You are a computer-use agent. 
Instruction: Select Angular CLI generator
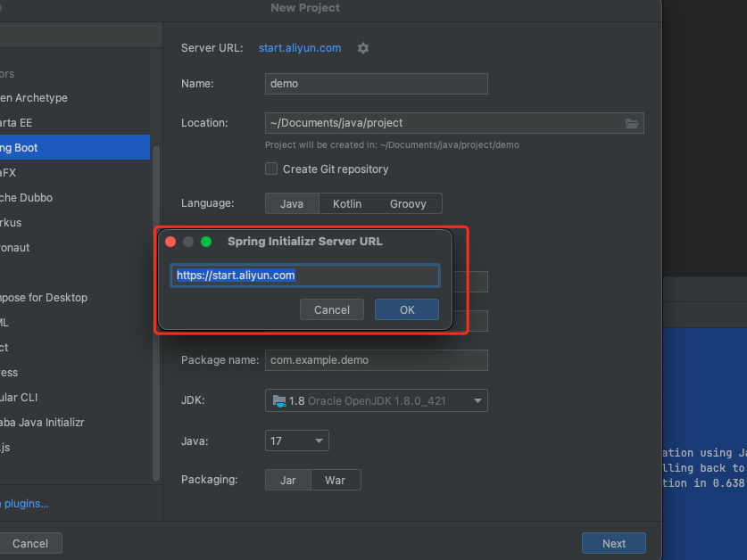[x=75, y=398]
